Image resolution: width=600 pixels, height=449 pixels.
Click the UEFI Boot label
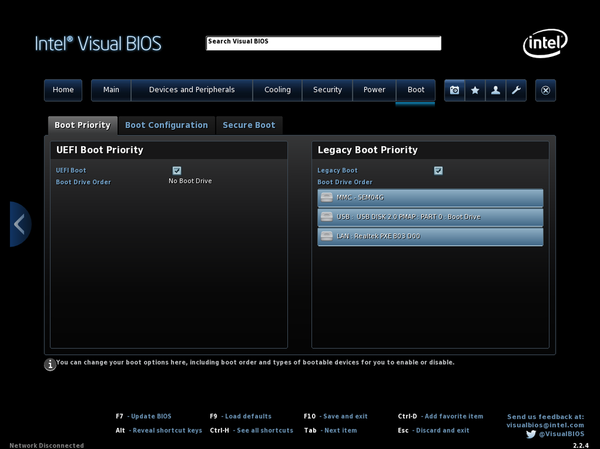click(71, 170)
